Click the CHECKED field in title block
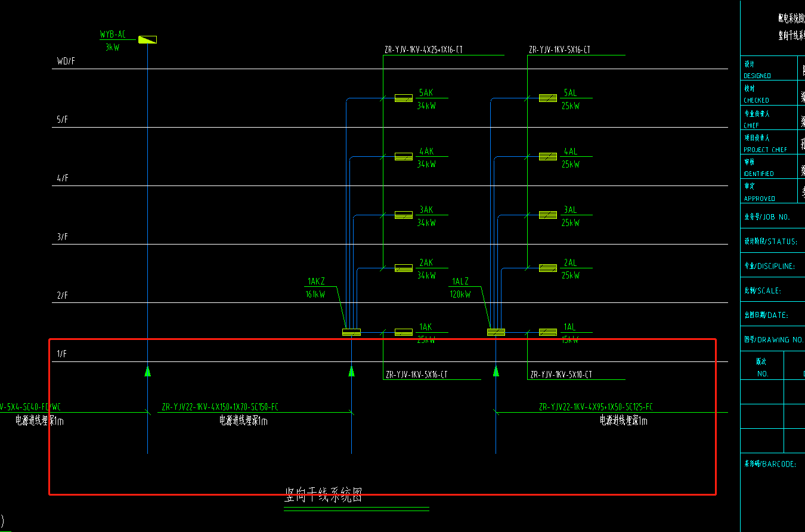 pyautogui.click(x=756, y=100)
